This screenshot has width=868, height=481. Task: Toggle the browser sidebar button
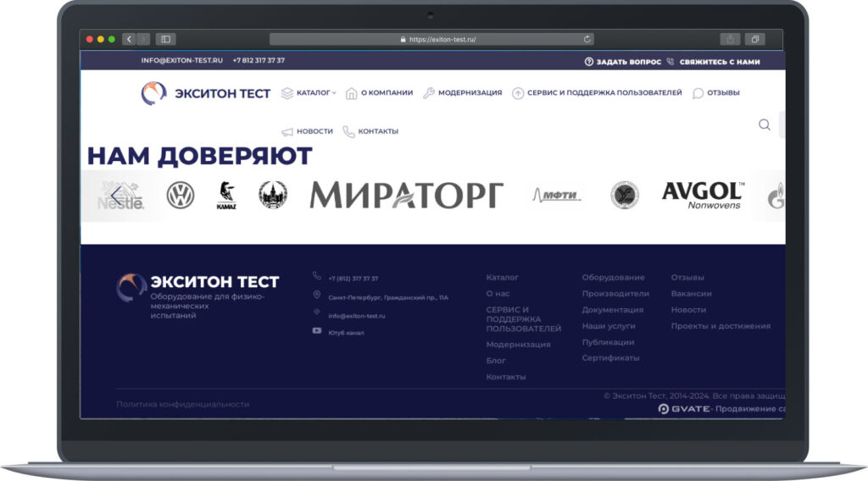[165, 39]
